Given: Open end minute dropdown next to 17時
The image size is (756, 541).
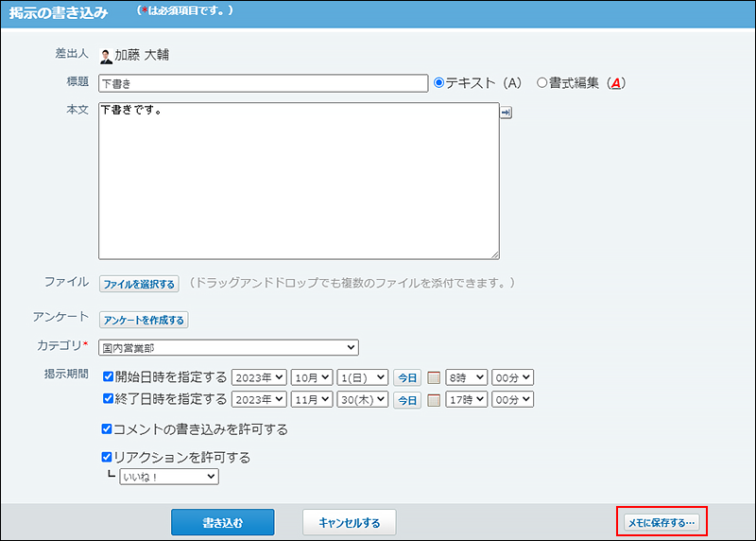Looking at the screenshot, I should 512,399.
